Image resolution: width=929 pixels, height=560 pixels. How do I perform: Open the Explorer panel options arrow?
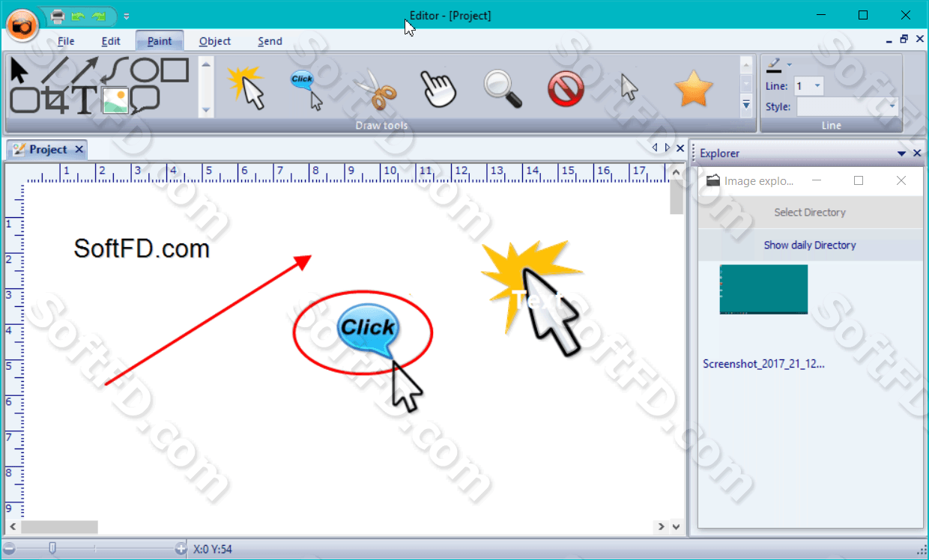pos(902,153)
